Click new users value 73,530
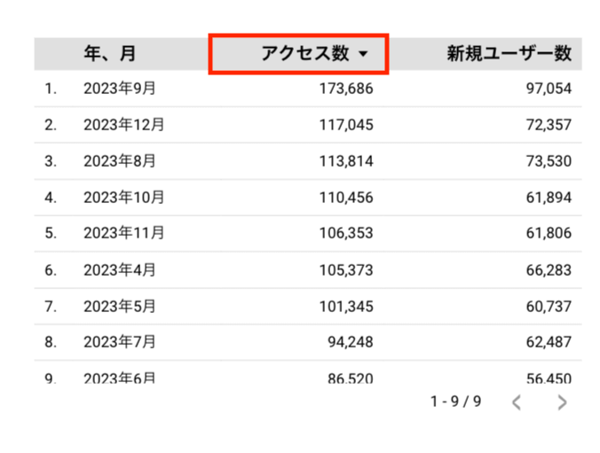 click(x=549, y=161)
